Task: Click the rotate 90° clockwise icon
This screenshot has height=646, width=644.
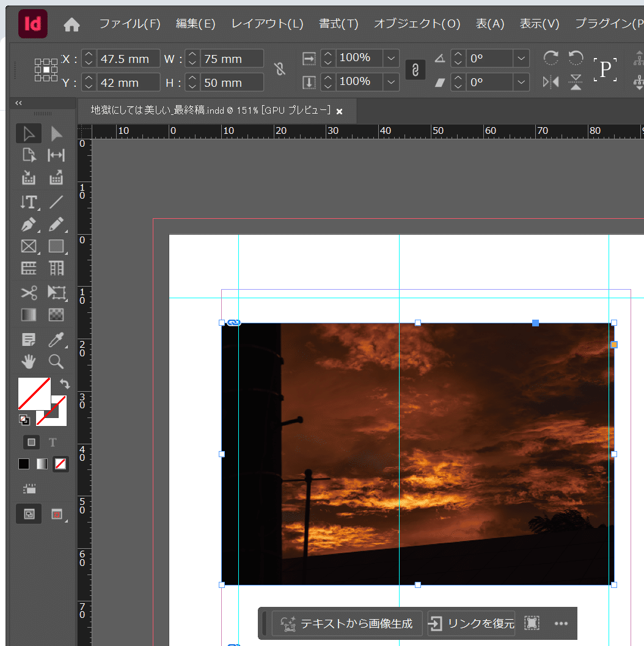Action: [x=551, y=58]
